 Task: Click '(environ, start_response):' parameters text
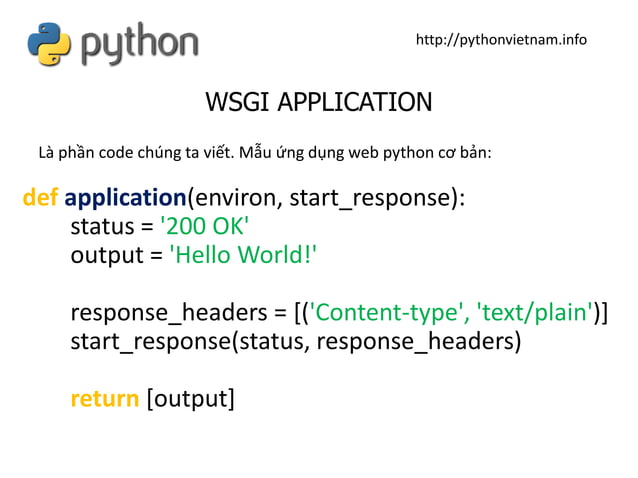coord(326,198)
